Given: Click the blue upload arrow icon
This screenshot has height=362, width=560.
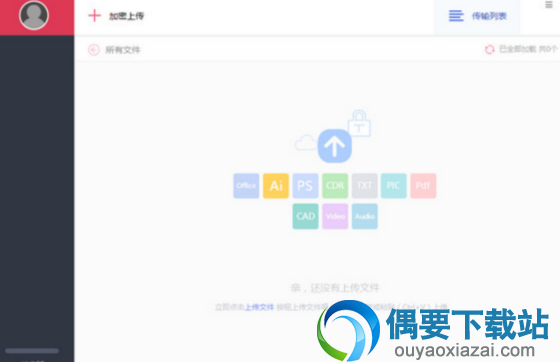Looking at the screenshot, I should (335, 146).
